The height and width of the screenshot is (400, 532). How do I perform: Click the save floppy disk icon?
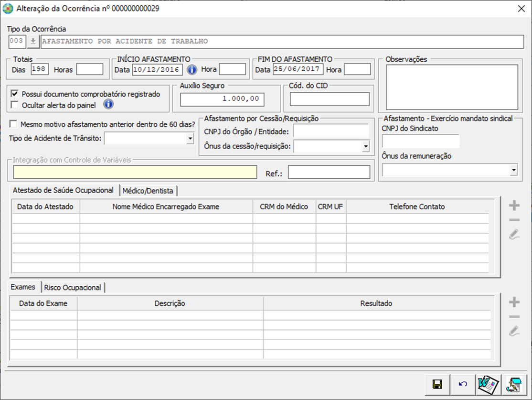coord(437,384)
